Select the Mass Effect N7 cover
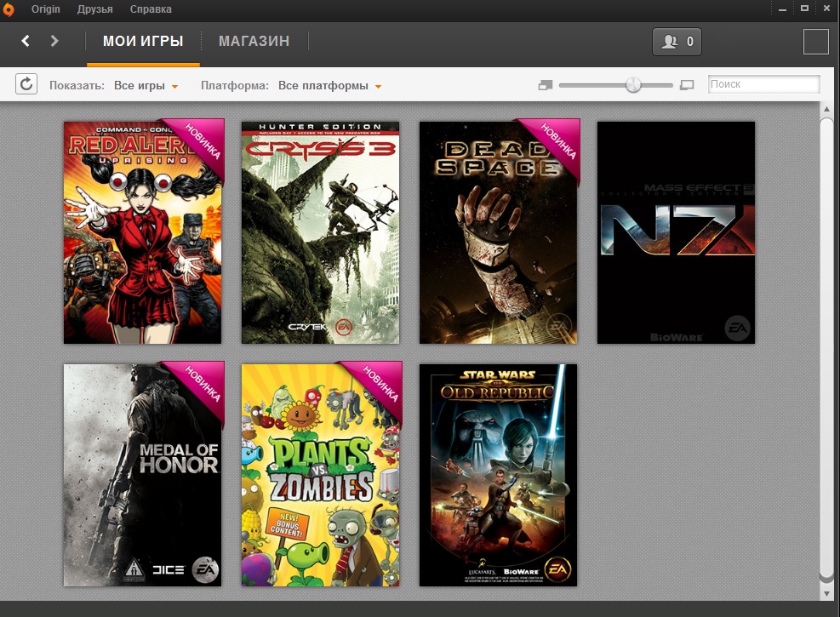 pos(676,232)
